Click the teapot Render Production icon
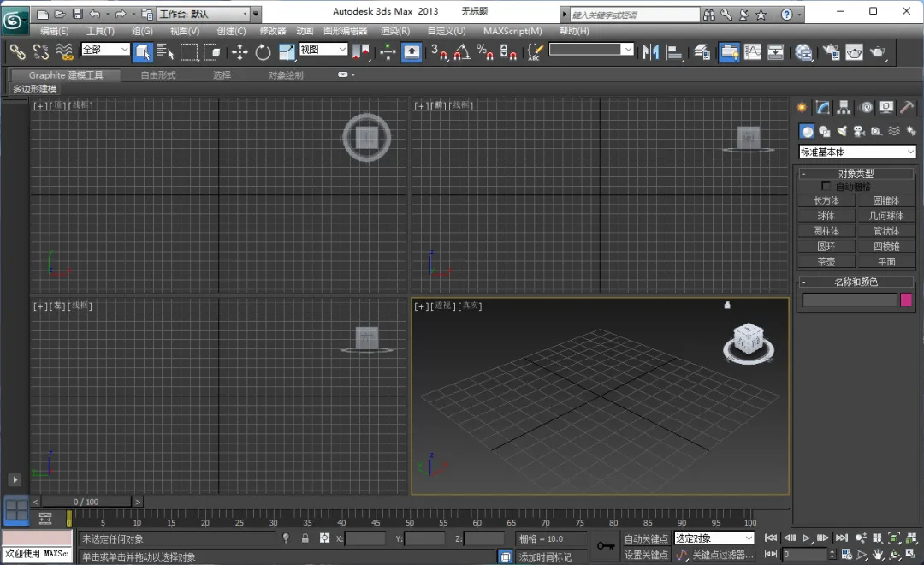This screenshot has height=565, width=924. [x=878, y=52]
